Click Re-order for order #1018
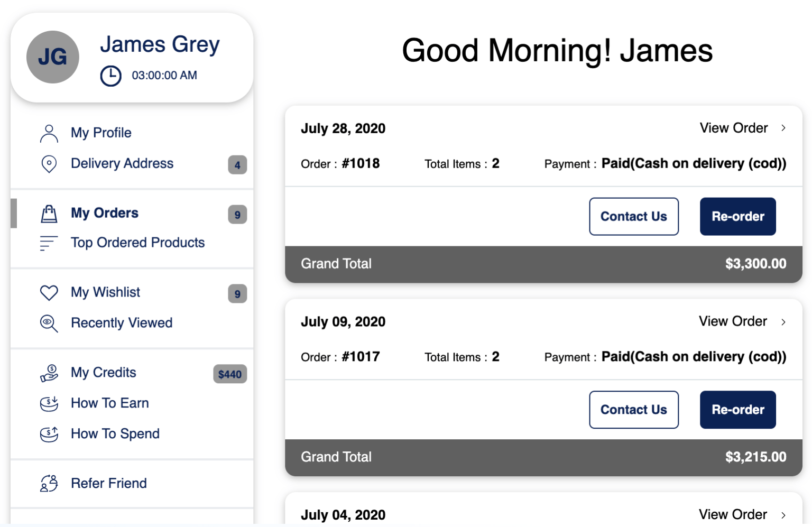This screenshot has height=527, width=812. tap(738, 217)
